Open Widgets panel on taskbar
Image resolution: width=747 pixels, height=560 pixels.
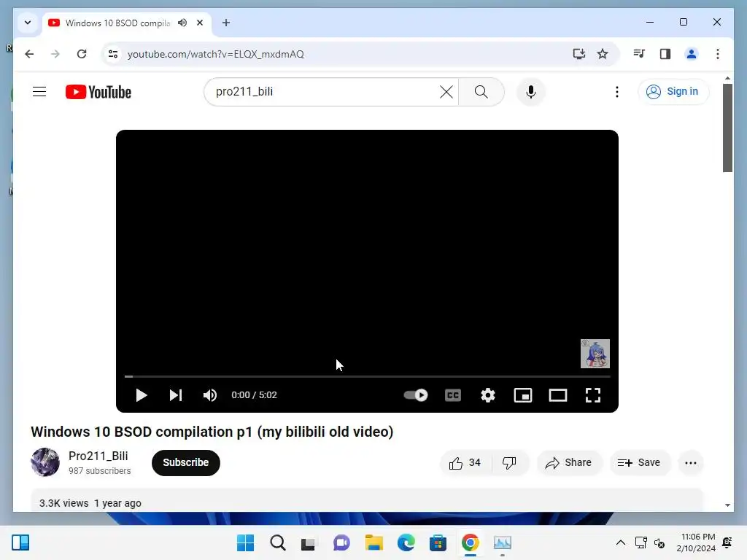coord(20,542)
